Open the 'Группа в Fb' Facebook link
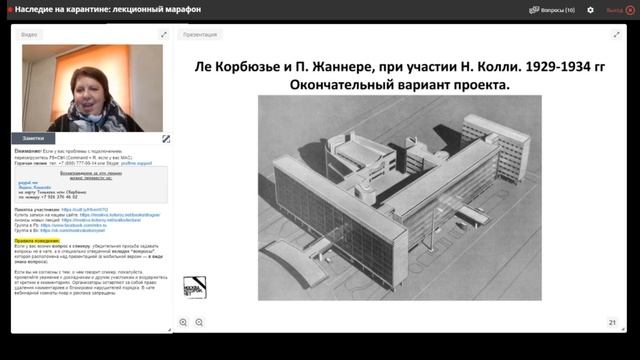The height and width of the screenshot is (360, 640). pyautogui.click(x=73, y=225)
